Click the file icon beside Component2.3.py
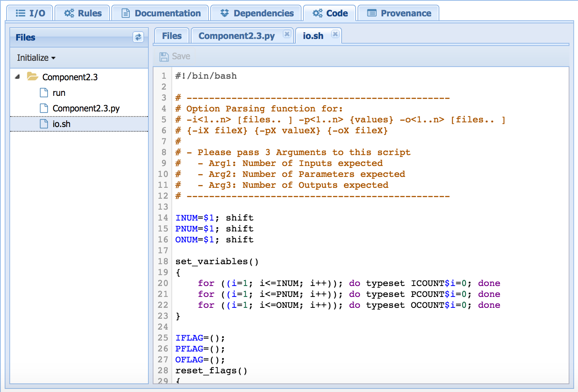This screenshot has height=392, width=578. tap(44, 108)
